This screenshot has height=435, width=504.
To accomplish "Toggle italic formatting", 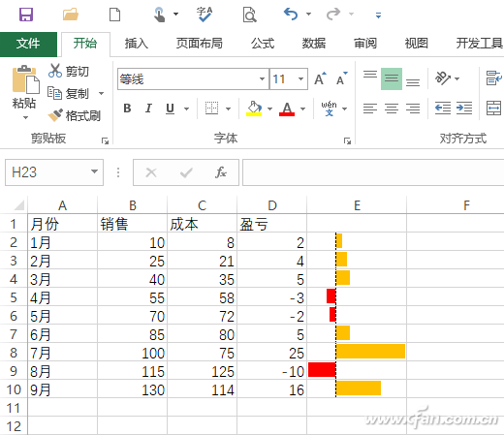I will coord(148,109).
